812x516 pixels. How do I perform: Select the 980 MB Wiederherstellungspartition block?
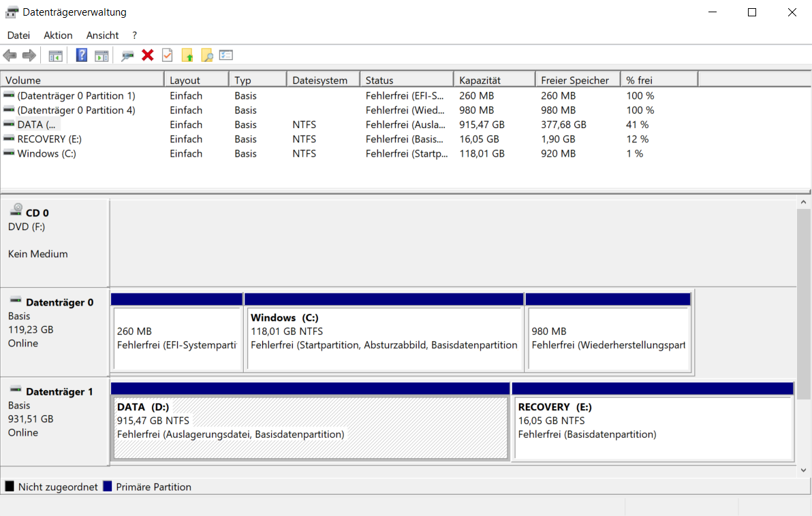608,333
